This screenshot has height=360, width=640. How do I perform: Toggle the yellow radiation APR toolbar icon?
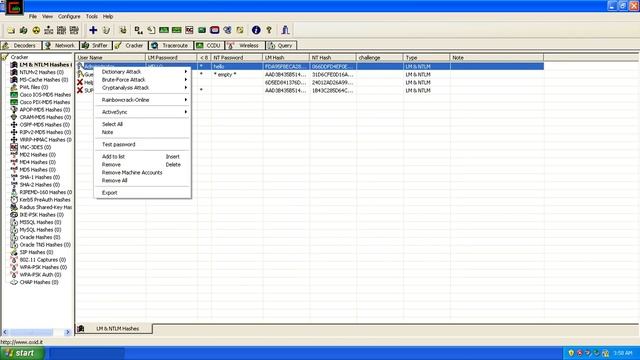[36, 30]
